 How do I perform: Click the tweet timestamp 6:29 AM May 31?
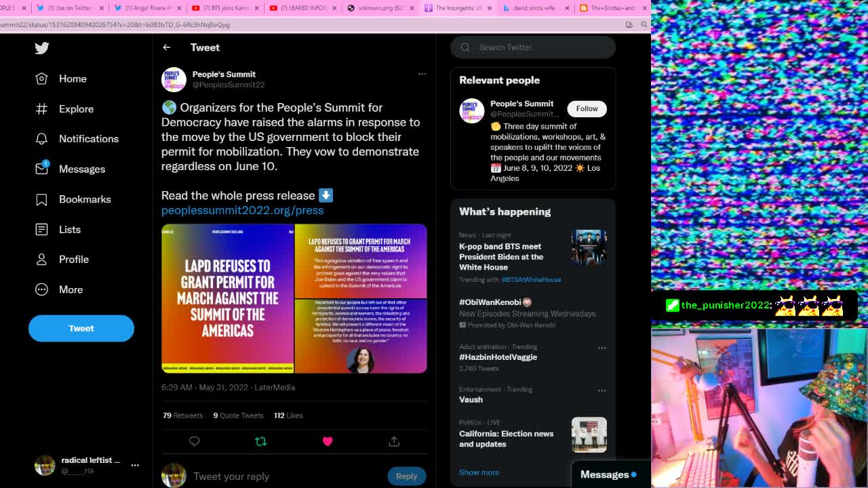(204, 387)
